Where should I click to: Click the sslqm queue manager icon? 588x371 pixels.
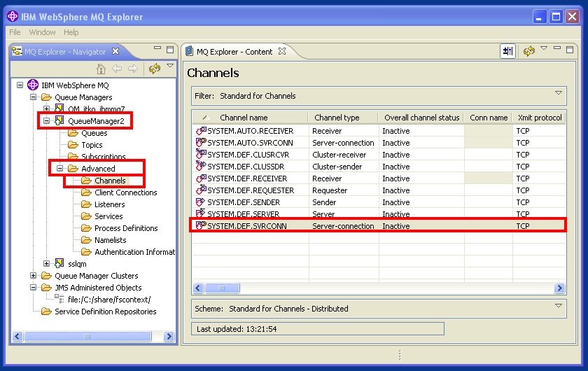point(59,263)
